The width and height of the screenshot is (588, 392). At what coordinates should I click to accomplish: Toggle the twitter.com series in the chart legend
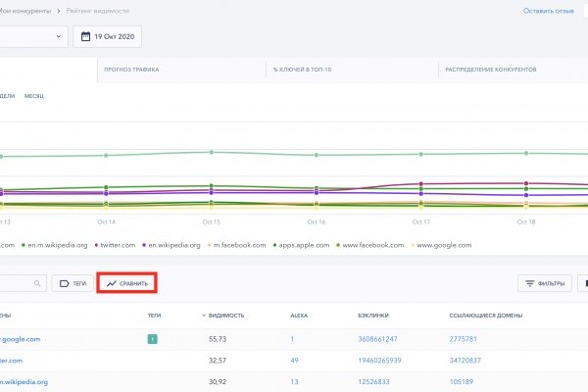tap(117, 245)
